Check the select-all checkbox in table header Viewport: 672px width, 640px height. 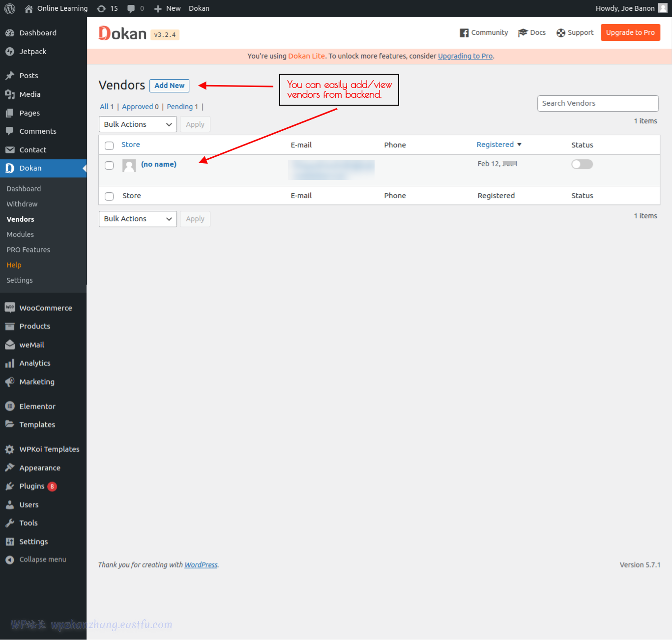(x=109, y=145)
